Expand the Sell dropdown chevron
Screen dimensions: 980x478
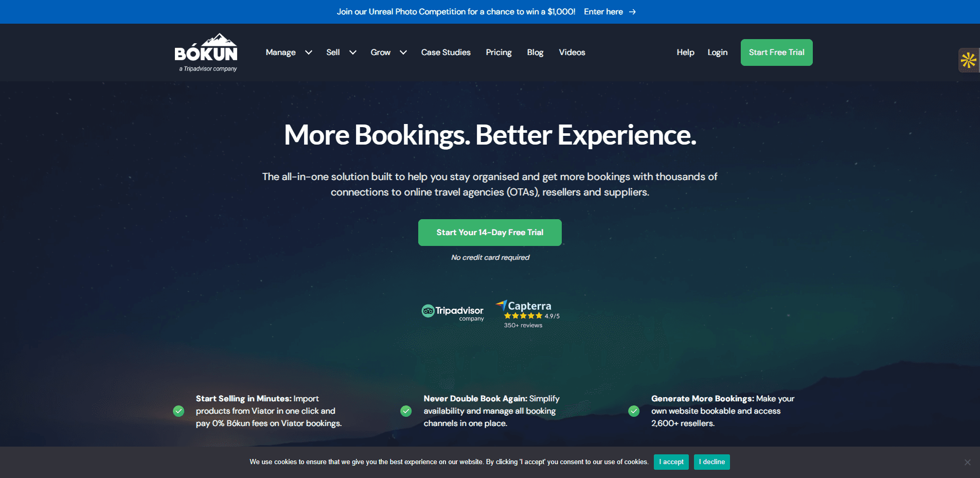(x=353, y=52)
